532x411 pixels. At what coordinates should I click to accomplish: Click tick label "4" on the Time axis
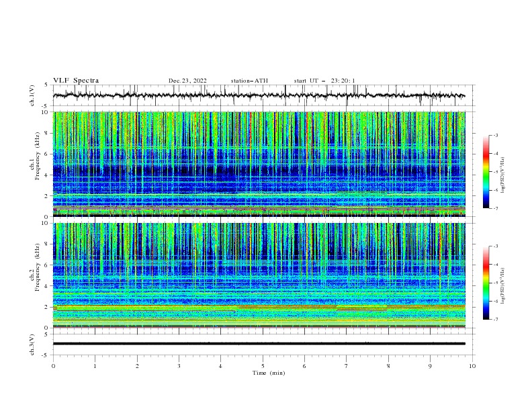[221, 366]
